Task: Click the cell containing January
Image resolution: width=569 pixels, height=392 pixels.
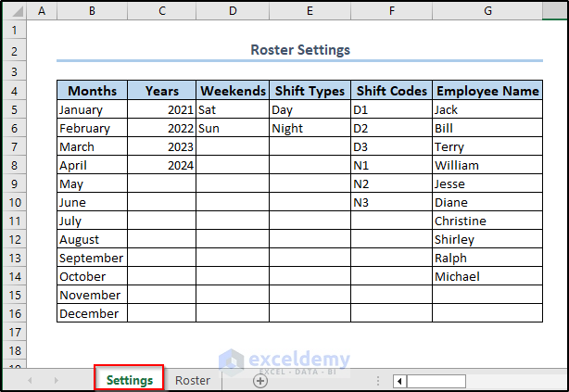Action: [93, 109]
